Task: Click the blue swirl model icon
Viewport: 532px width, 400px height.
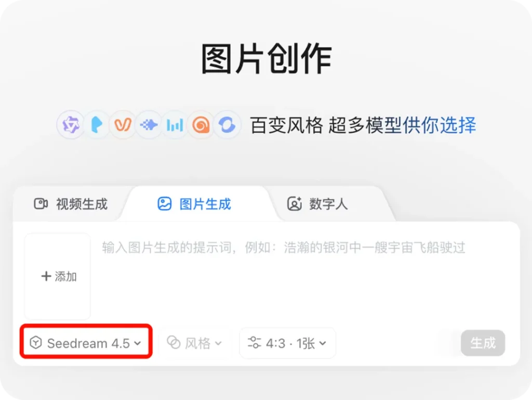Action: 227,125
